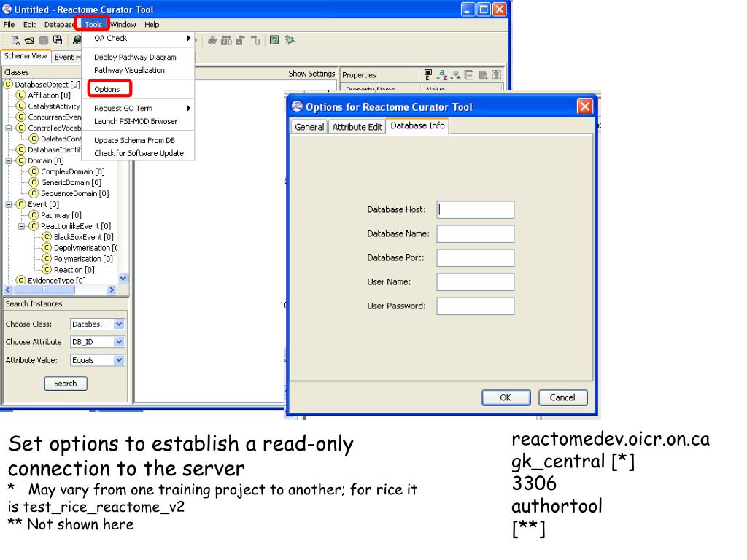The height and width of the screenshot is (560, 747).
Task: Click the New Project toolbar icon
Action: [15, 41]
